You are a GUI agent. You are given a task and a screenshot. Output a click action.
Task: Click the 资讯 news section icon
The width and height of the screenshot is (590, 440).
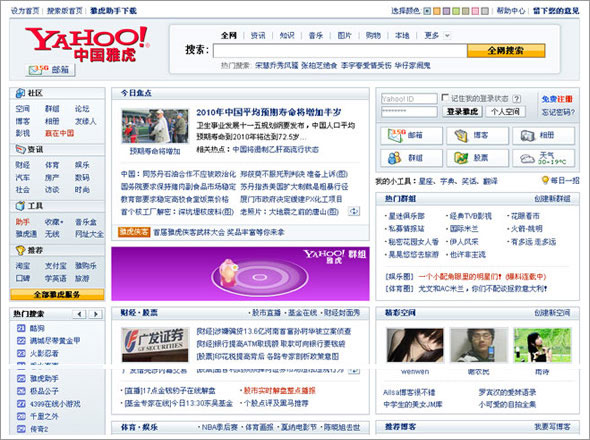pyautogui.click(x=20, y=149)
